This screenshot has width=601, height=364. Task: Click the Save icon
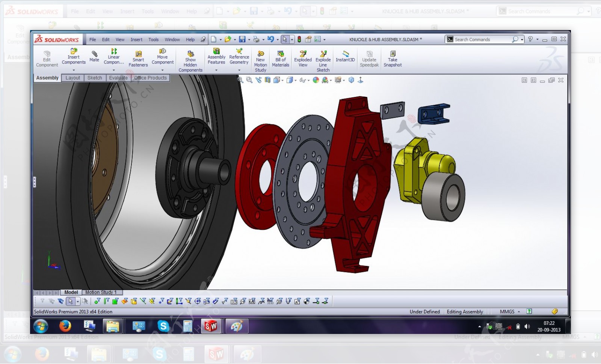coord(242,39)
